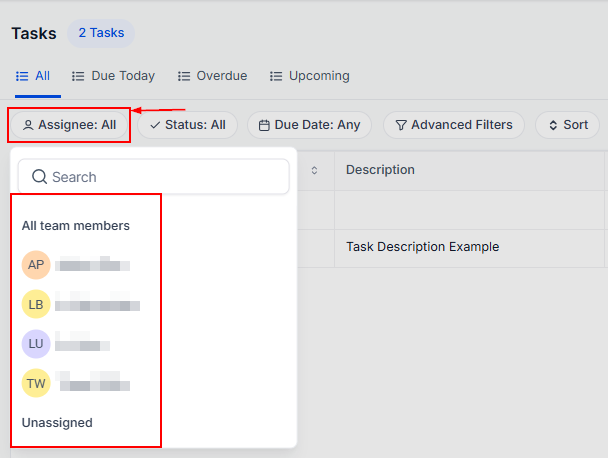The width and height of the screenshot is (608, 458).
Task: Click the assignee Search input field
Action: (160, 177)
